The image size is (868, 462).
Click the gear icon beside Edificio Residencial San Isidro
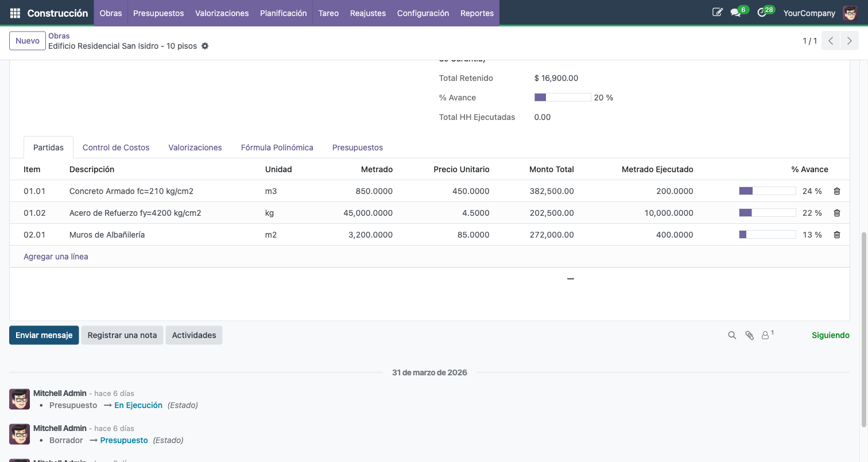point(205,46)
